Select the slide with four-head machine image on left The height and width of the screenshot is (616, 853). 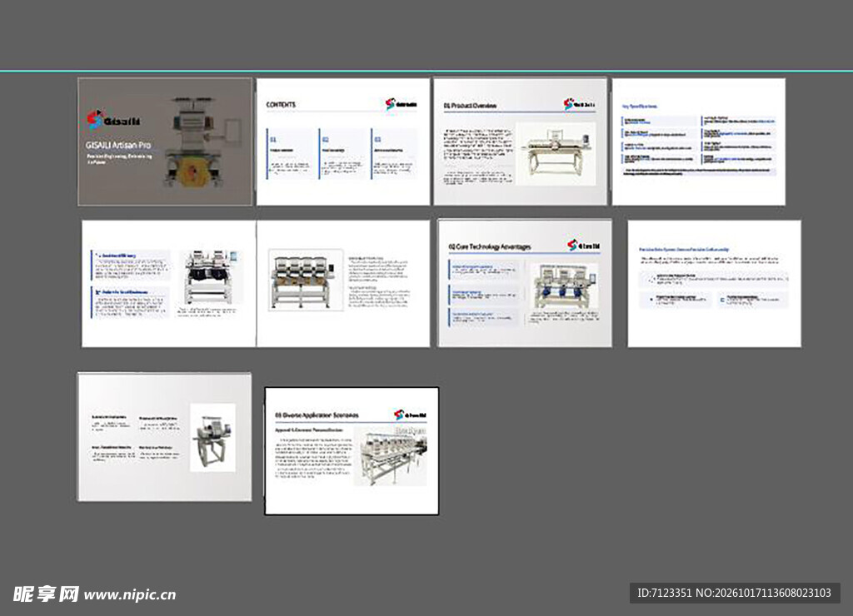343,283
